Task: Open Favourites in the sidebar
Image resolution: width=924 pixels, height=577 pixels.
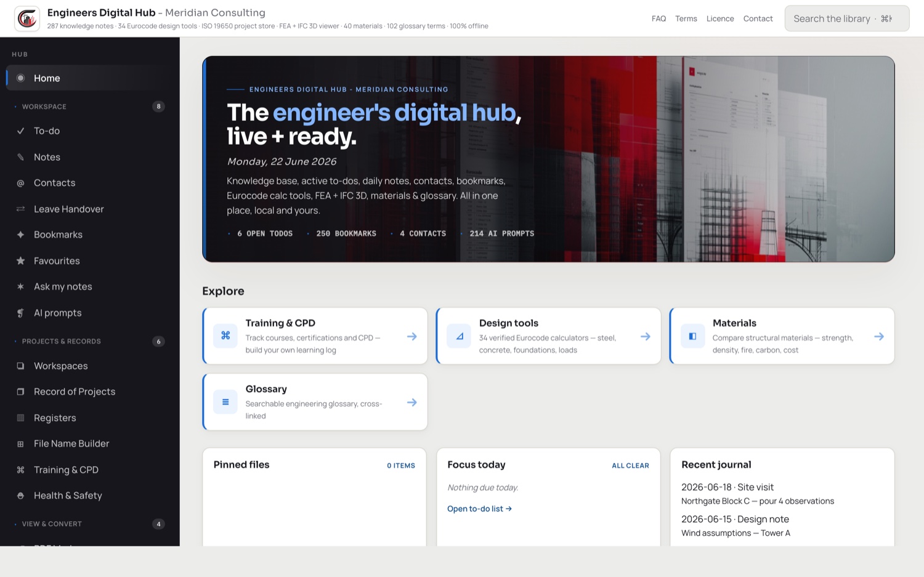Action: [x=90, y=260]
